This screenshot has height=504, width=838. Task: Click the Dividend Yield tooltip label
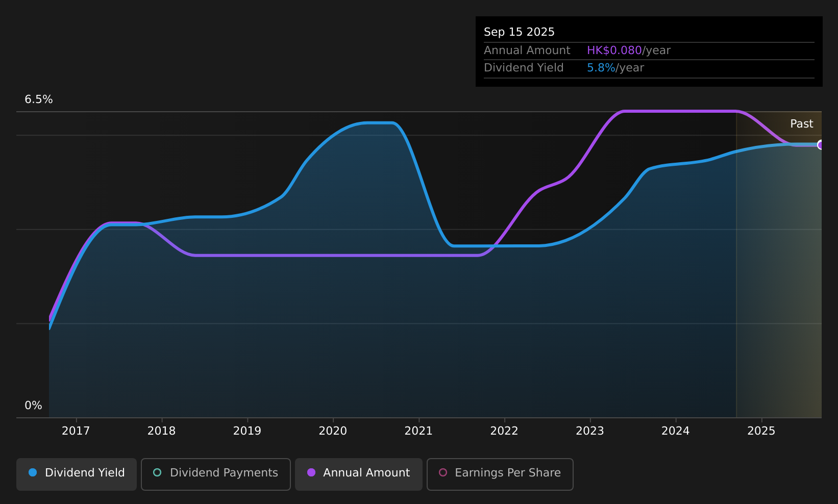[x=524, y=68]
